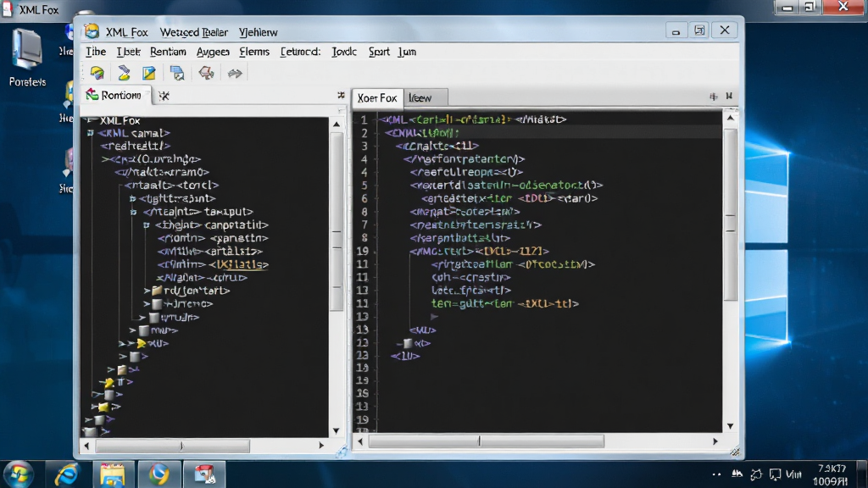This screenshot has height=488, width=868.
Task: Toggle the pin on the Rontiono panel
Action: (x=341, y=95)
